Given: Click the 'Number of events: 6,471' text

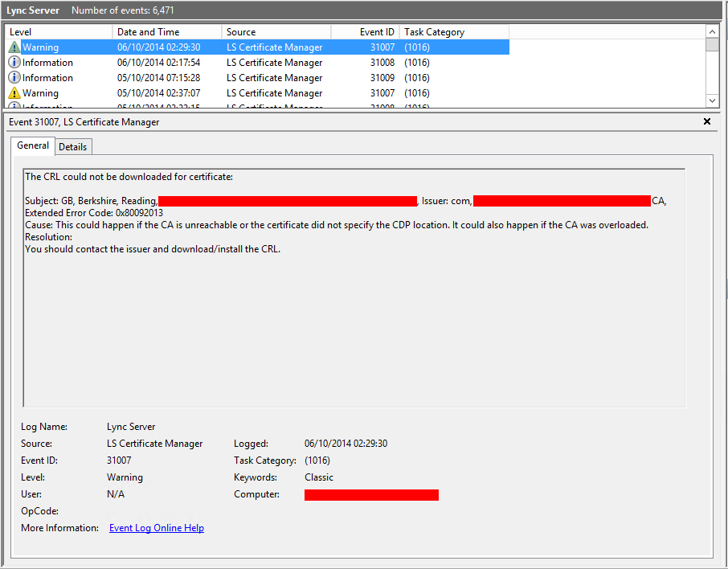Looking at the screenshot, I should pos(123,10).
